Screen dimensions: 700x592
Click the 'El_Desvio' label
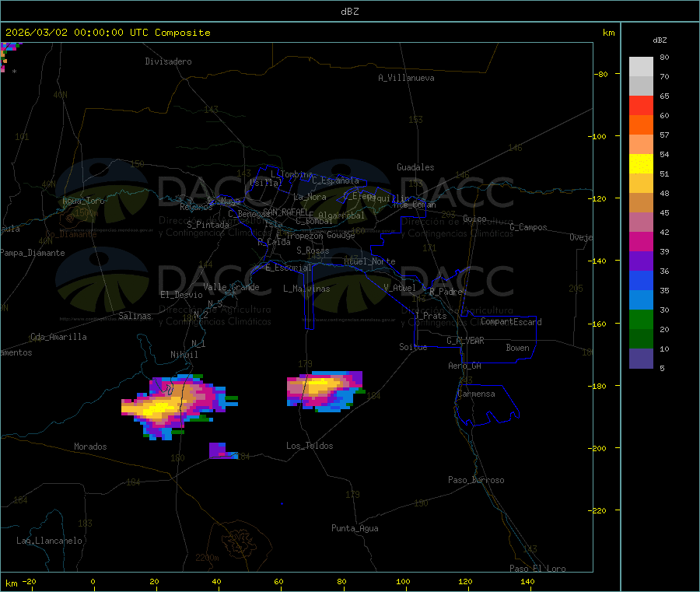point(181,295)
